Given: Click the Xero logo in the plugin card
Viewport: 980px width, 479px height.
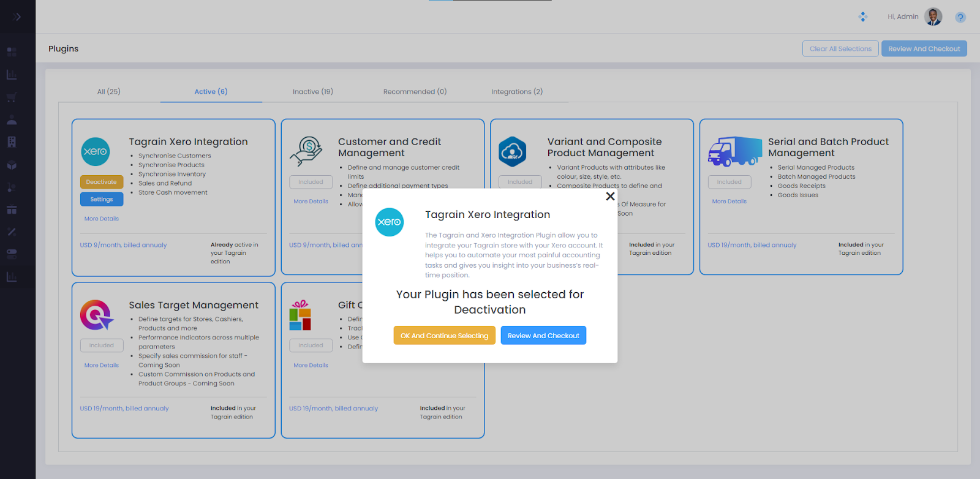Looking at the screenshot, I should point(96,151).
